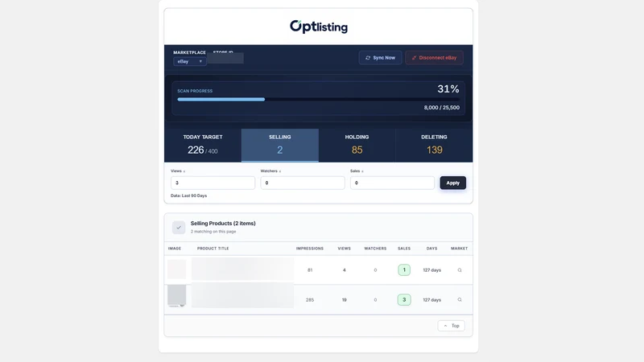Select the Selling tab
644x362 pixels.
point(279,146)
